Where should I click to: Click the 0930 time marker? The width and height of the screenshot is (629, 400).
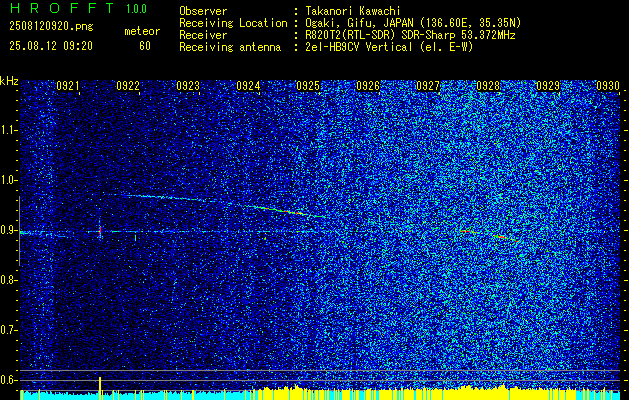(x=608, y=85)
